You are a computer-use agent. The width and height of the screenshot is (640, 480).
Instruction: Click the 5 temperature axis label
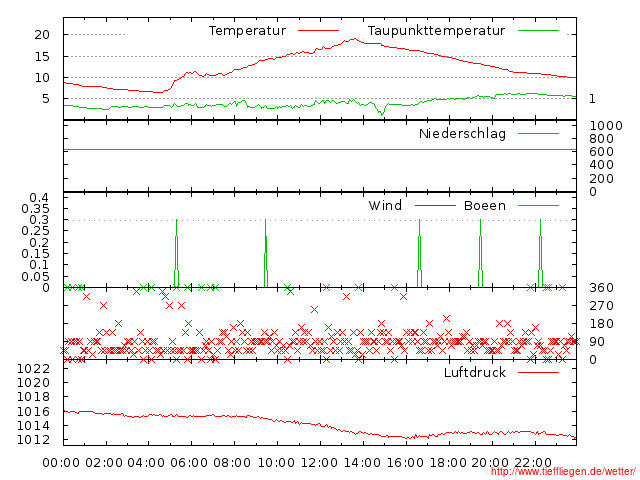(46, 98)
